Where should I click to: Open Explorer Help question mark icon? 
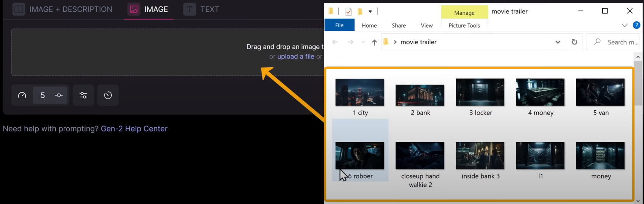pos(636,25)
